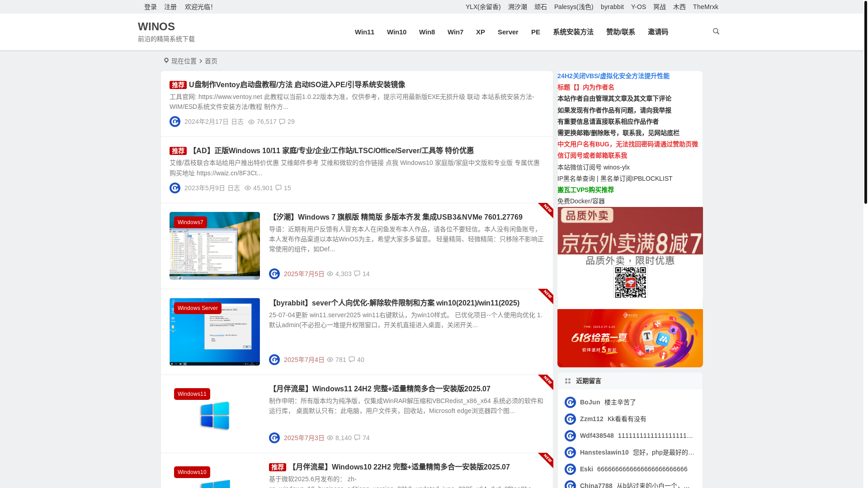Open 赞助/联系 menu item

tap(620, 32)
